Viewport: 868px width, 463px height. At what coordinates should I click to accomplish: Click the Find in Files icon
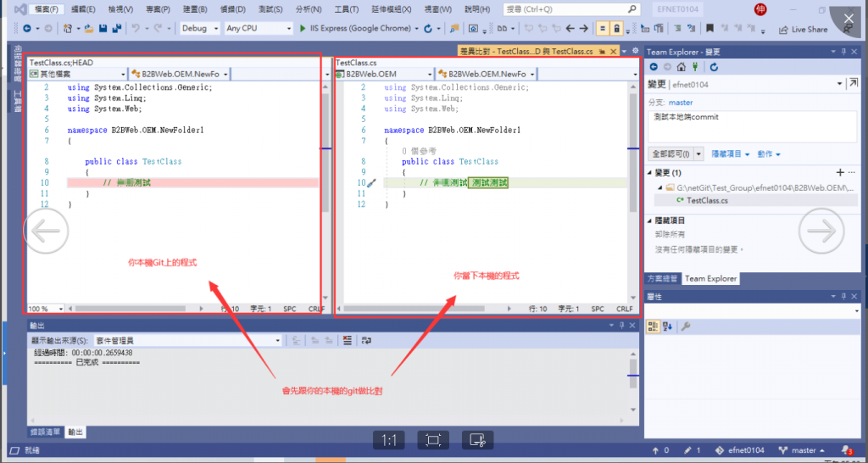point(454,28)
